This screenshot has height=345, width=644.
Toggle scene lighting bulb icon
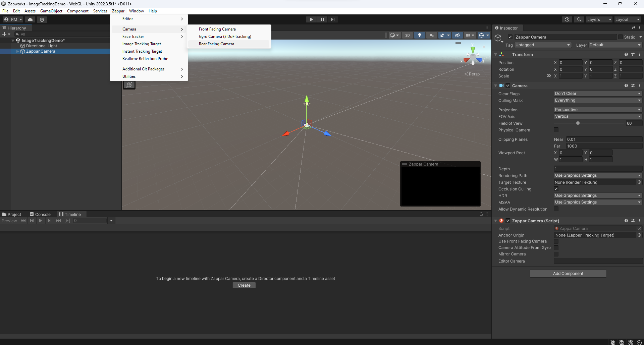[419, 35]
